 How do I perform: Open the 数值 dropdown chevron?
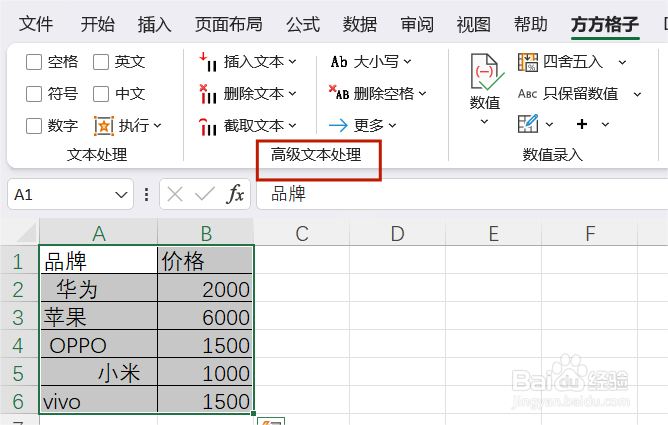pyautogui.click(x=484, y=122)
